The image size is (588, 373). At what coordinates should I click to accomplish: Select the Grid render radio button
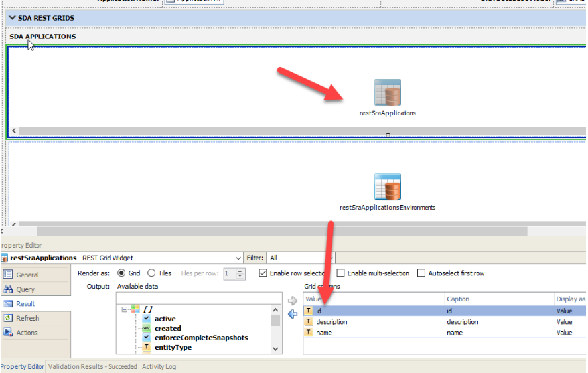pos(121,273)
